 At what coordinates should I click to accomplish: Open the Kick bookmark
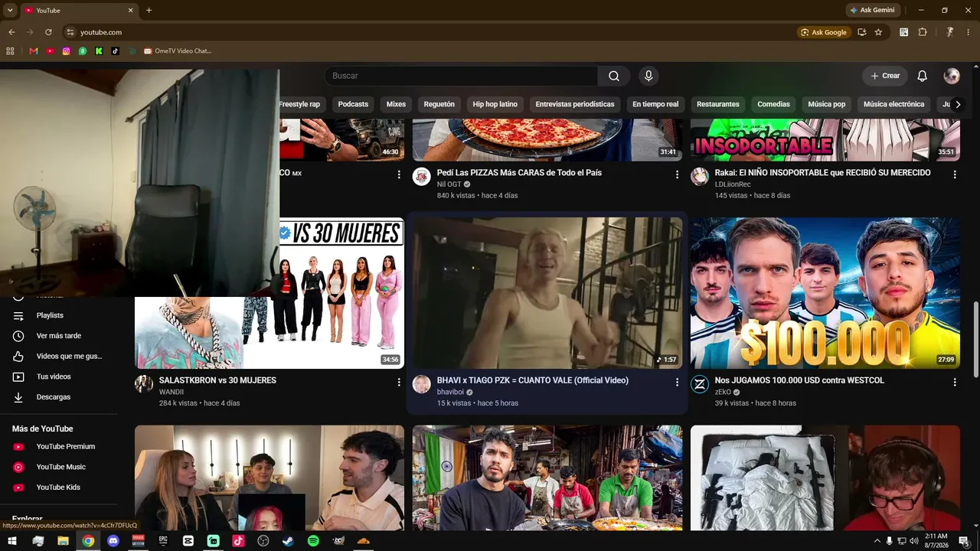[99, 51]
